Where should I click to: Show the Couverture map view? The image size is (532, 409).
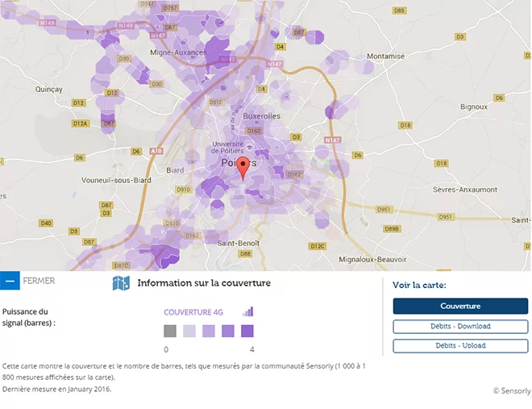click(460, 307)
